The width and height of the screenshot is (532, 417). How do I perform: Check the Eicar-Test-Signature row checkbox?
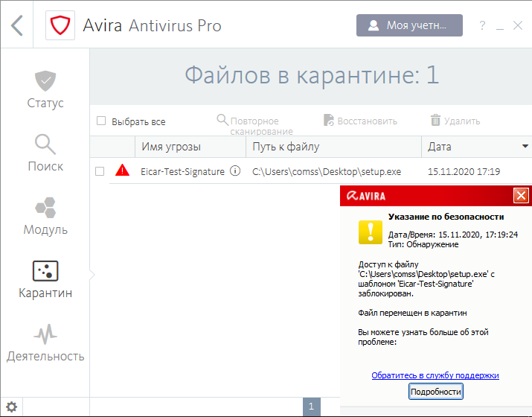tap(100, 171)
